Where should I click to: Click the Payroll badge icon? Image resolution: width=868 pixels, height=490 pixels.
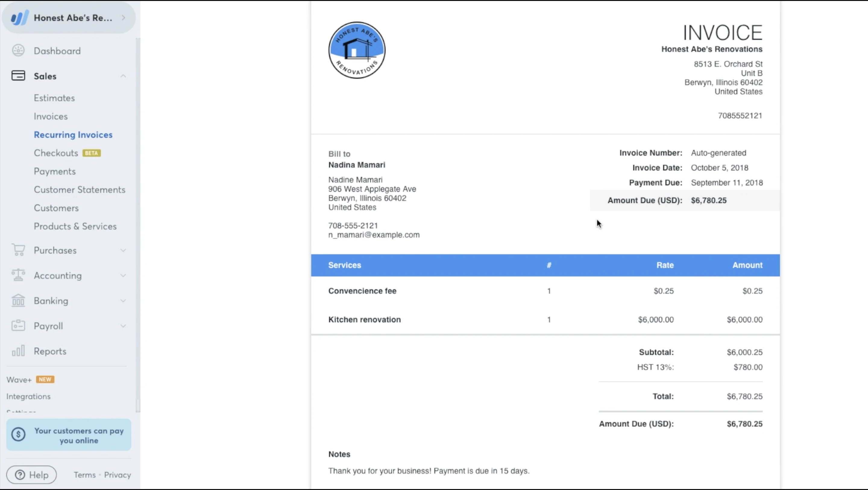tap(18, 326)
